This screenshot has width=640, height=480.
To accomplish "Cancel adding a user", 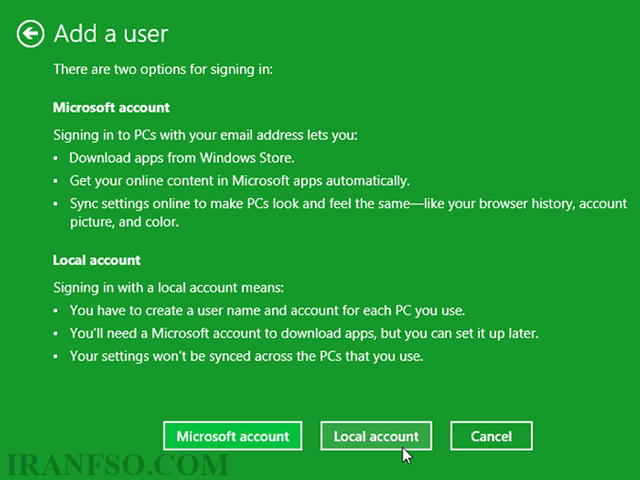I will click(x=491, y=436).
